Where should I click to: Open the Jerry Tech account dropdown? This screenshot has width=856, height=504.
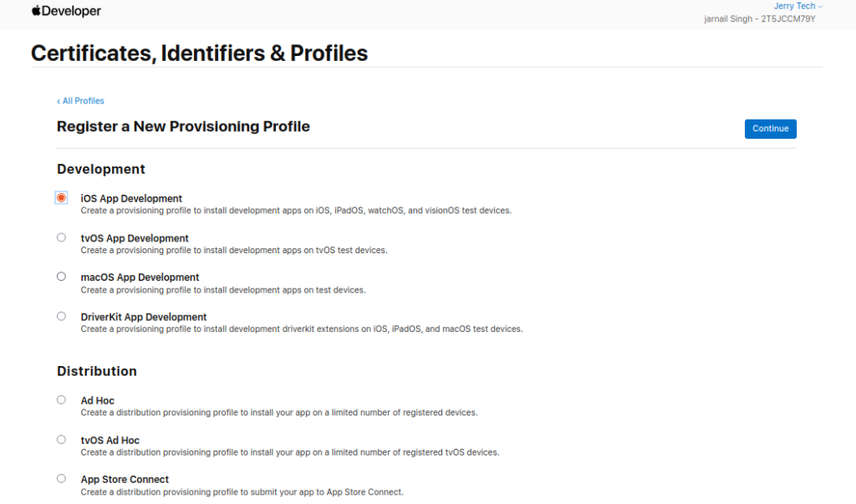[797, 6]
